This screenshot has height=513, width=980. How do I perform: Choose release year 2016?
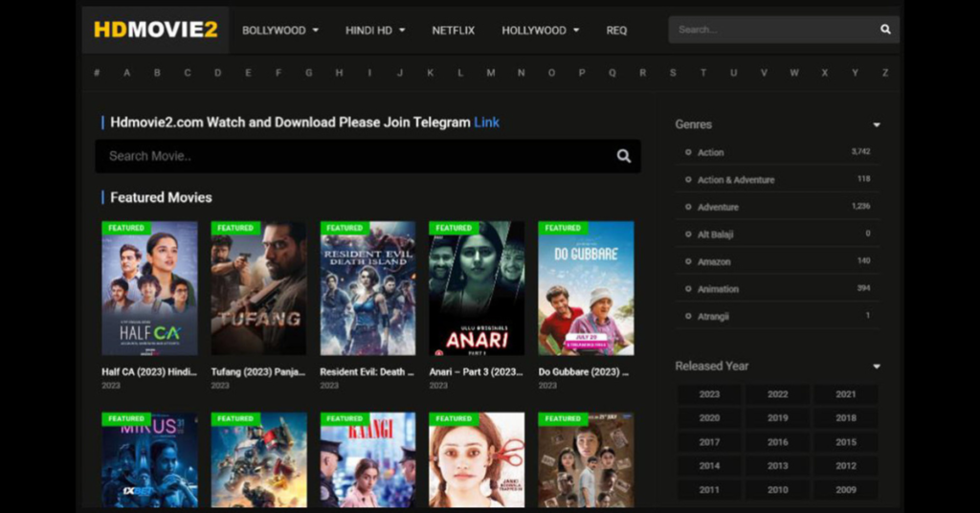pyautogui.click(x=777, y=442)
